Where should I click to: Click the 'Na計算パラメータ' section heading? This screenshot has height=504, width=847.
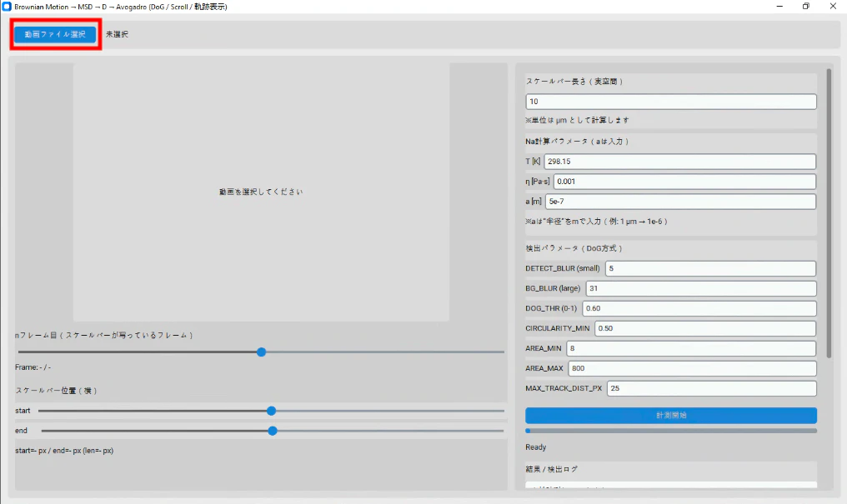pyautogui.click(x=578, y=142)
